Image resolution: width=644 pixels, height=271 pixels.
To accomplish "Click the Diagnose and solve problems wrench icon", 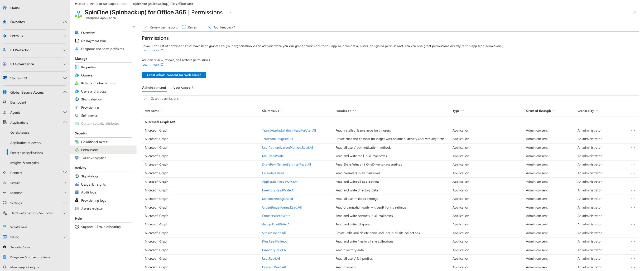I will click(77, 49).
